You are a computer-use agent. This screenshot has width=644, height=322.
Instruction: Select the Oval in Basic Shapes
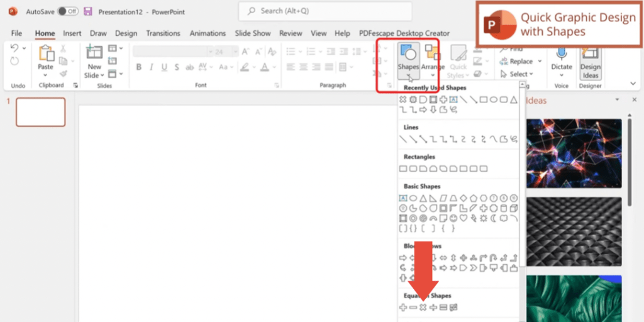tap(413, 198)
